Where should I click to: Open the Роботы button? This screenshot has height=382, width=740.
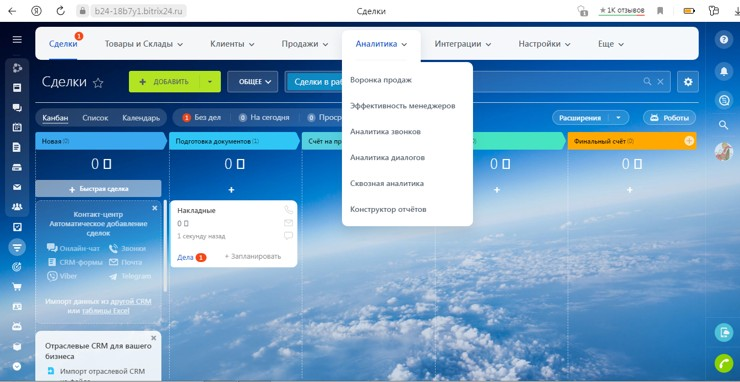tap(669, 118)
